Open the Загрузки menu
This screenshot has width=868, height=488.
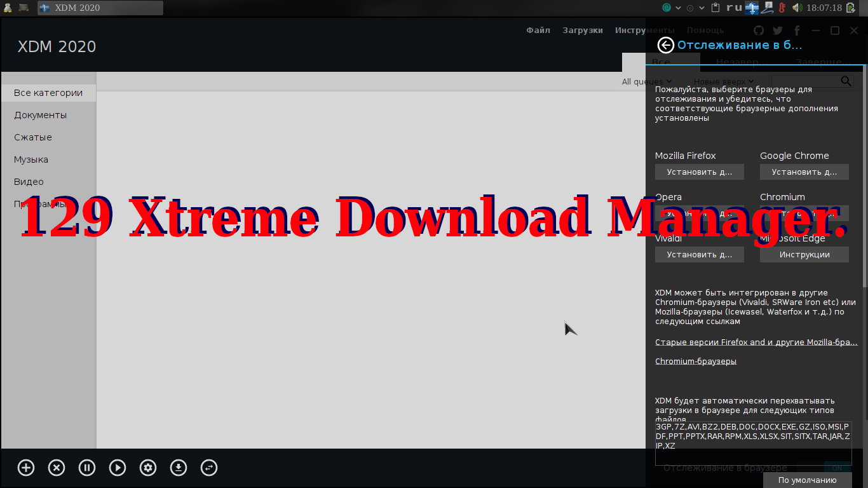(x=583, y=30)
